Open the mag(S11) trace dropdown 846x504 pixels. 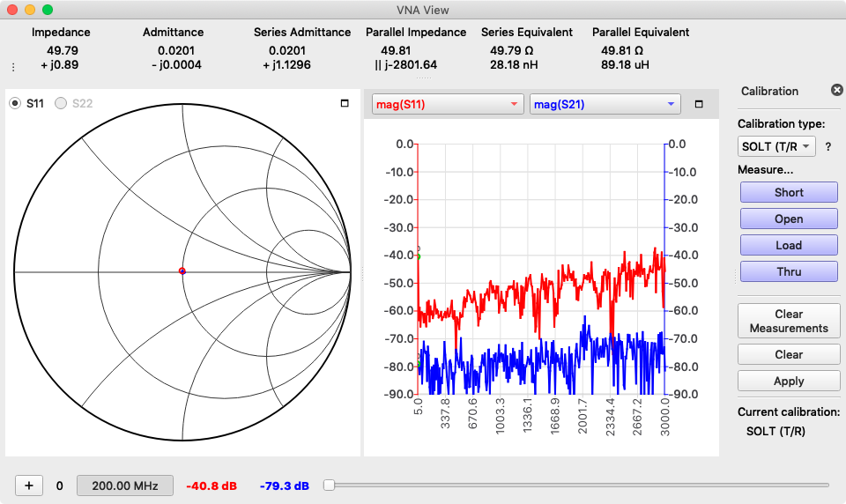pyautogui.click(x=448, y=104)
